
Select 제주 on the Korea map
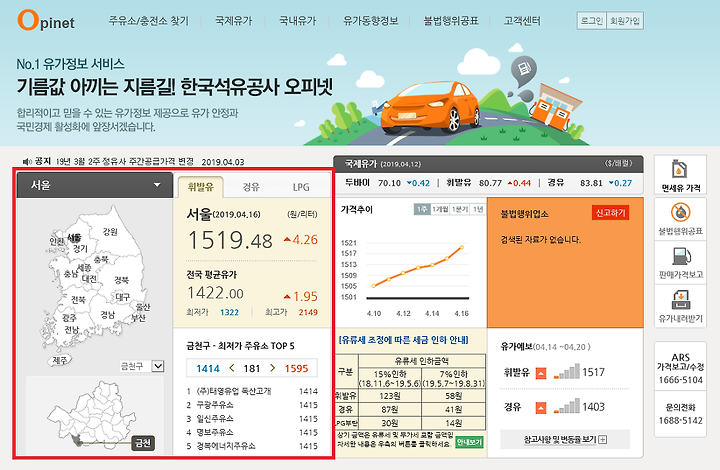click(x=60, y=360)
